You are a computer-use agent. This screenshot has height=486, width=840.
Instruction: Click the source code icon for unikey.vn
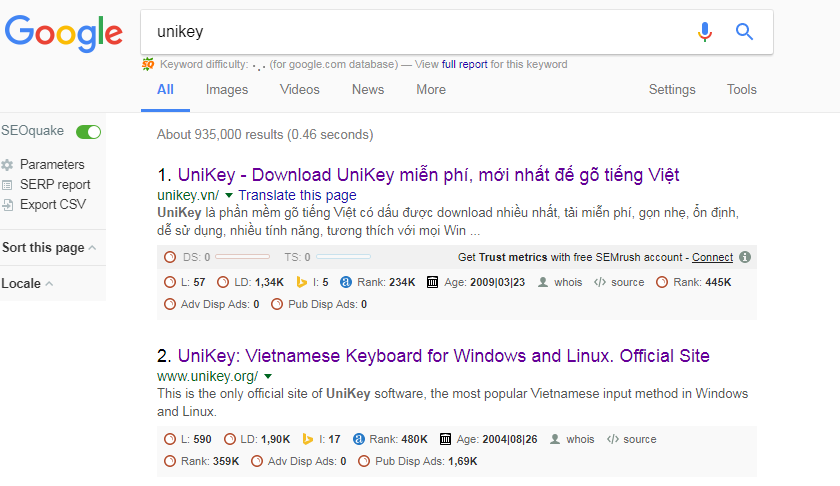pos(599,282)
